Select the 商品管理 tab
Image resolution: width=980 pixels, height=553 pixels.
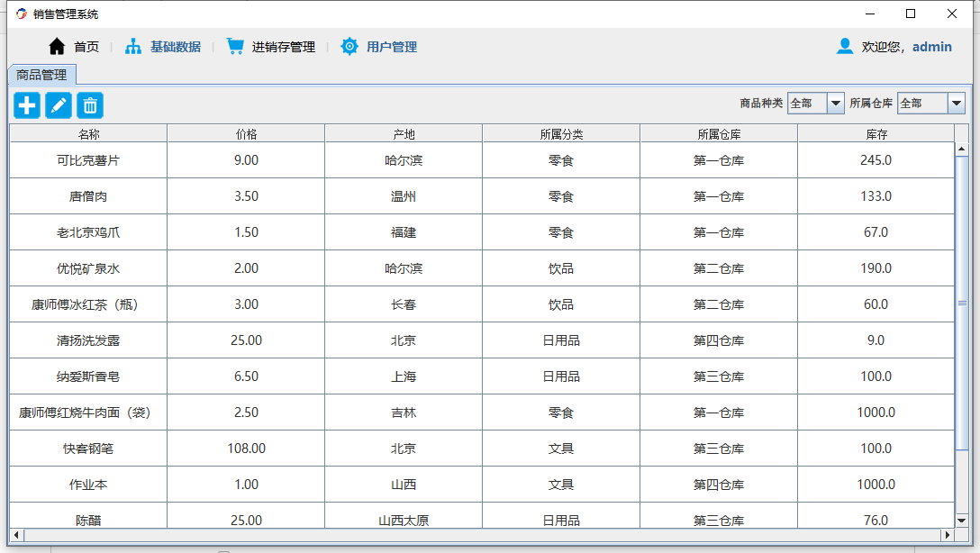(x=41, y=75)
